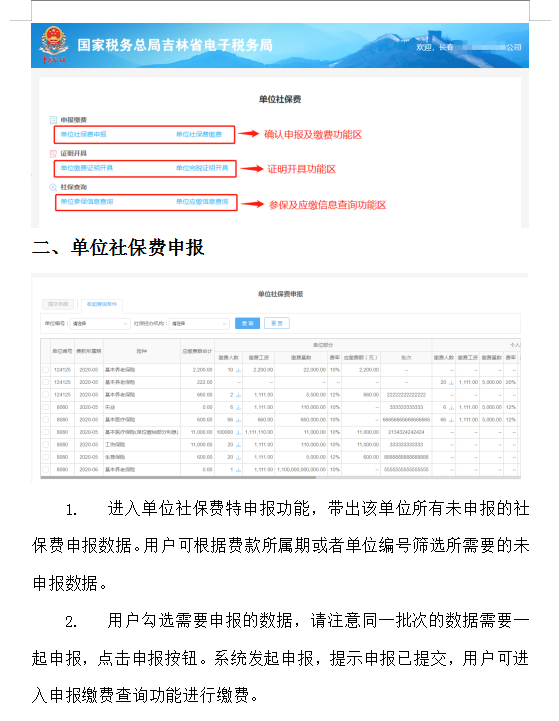Click the national tax emblem logo

54,45
